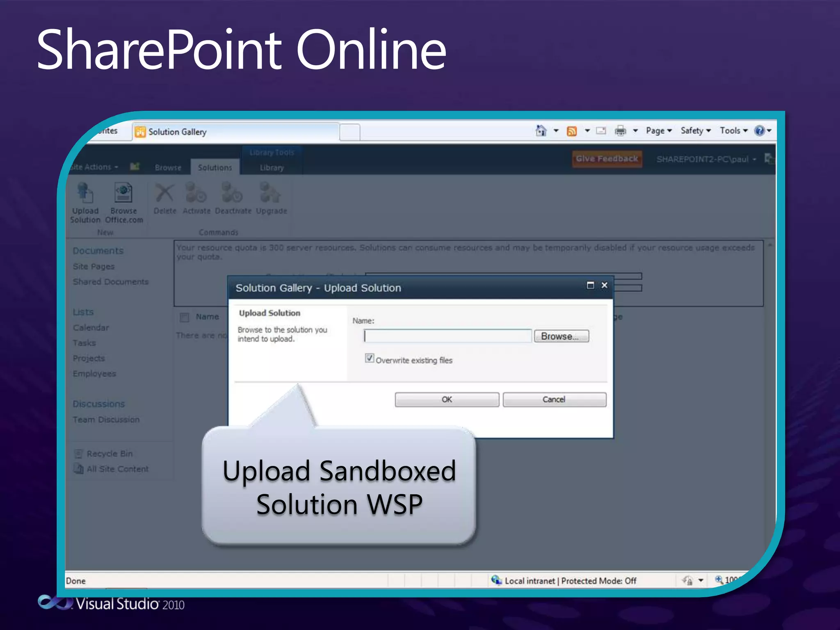Select the Solution Gallery browser tab
The image size is (840, 630).
pyautogui.click(x=236, y=132)
